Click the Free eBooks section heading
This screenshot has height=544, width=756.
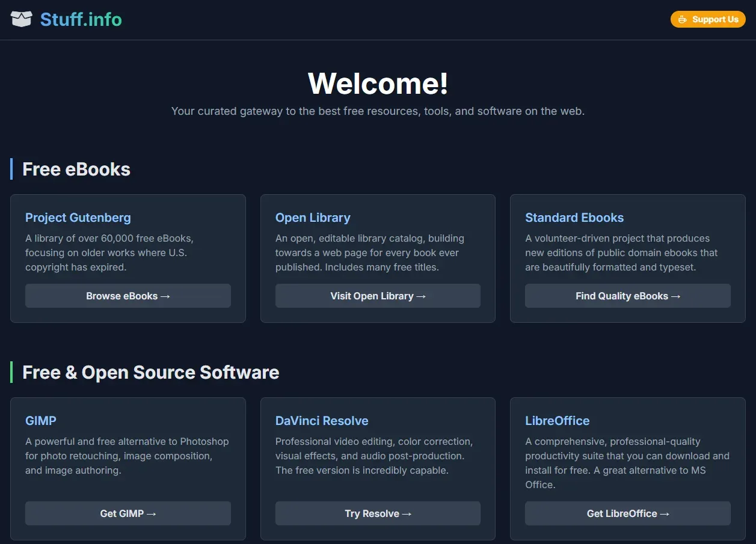coord(76,169)
